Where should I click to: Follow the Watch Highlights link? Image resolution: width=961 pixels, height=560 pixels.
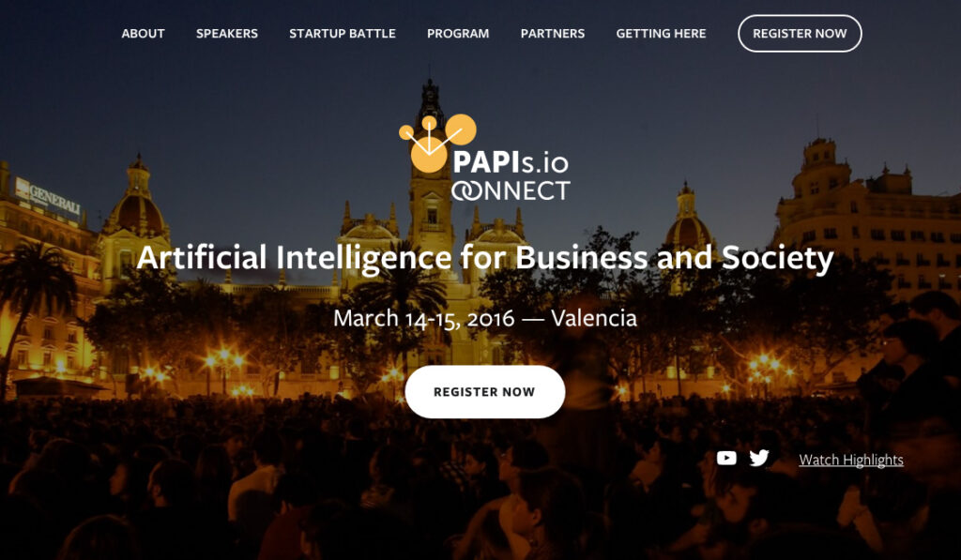pyautogui.click(x=850, y=461)
